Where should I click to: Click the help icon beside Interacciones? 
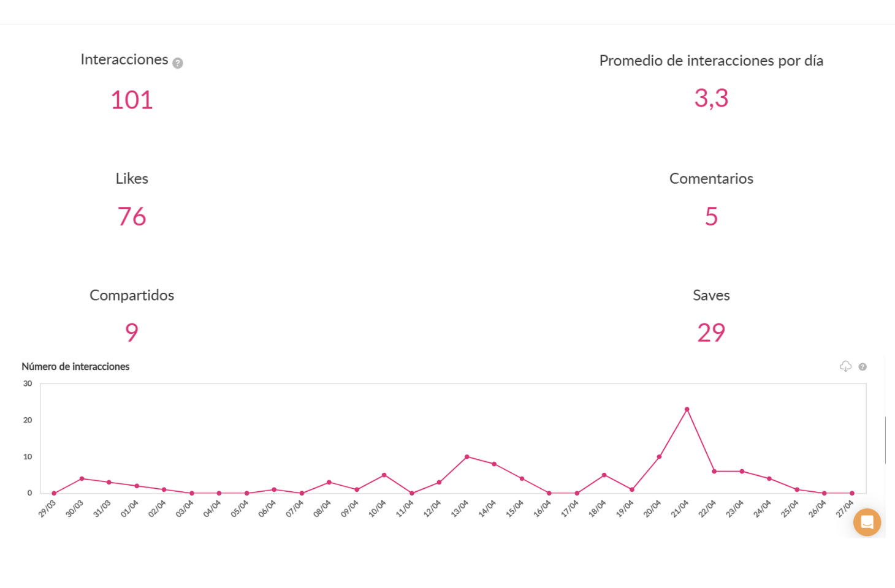(178, 63)
